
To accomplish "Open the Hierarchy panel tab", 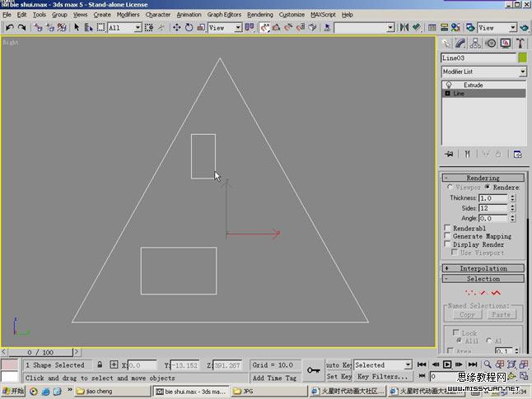I will [475, 44].
